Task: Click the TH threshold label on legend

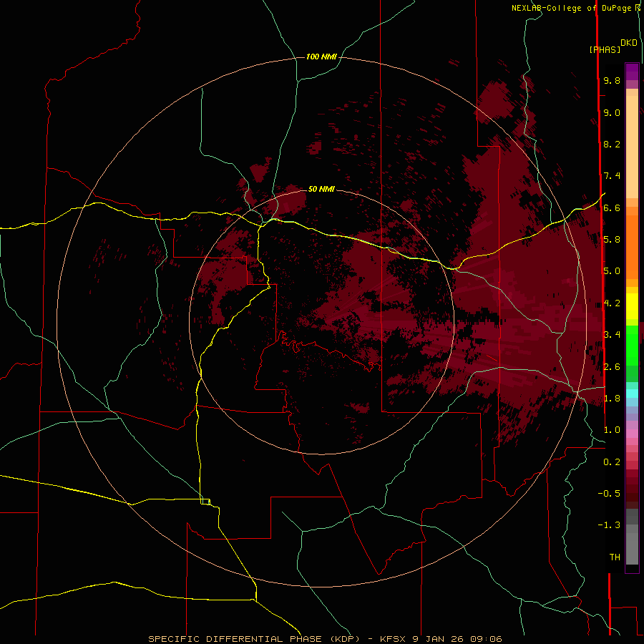Action: point(615,557)
